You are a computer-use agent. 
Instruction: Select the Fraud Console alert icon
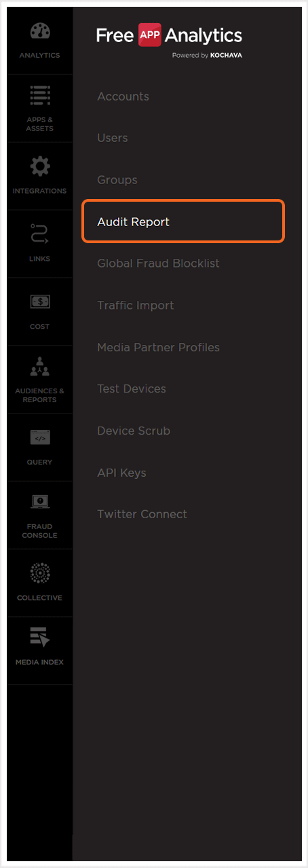tap(39, 503)
